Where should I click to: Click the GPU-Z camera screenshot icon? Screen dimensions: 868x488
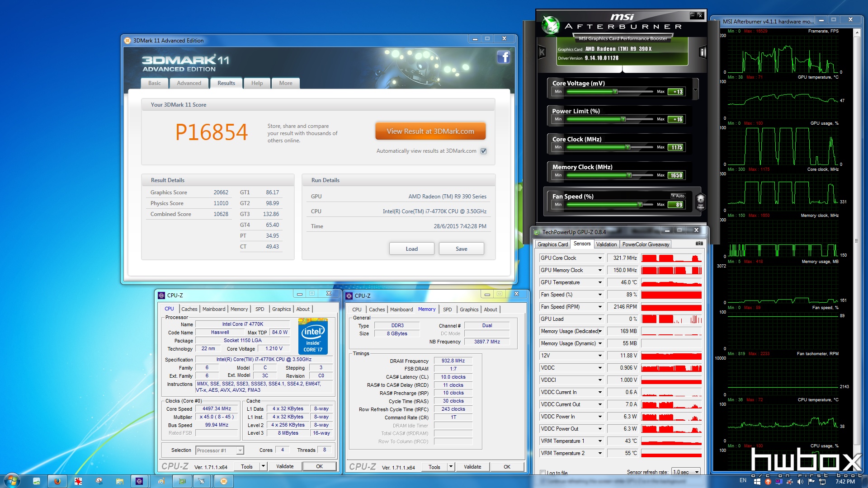click(699, 244)
